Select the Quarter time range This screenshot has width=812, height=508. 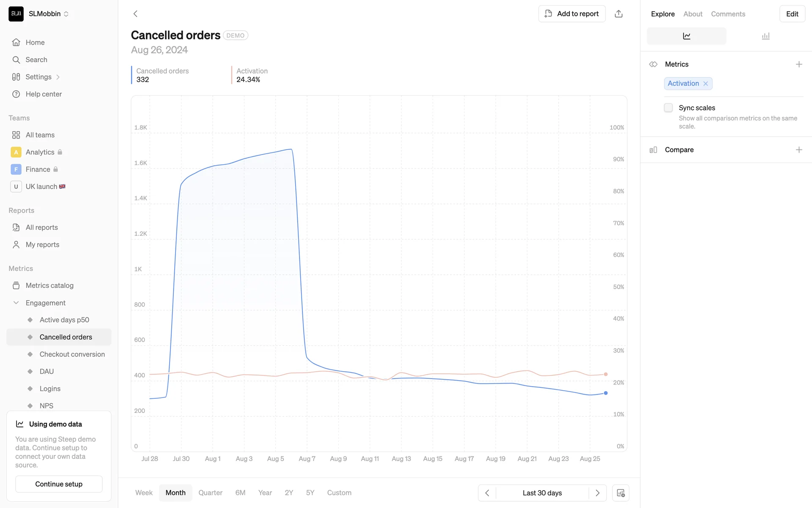(210, 493)
